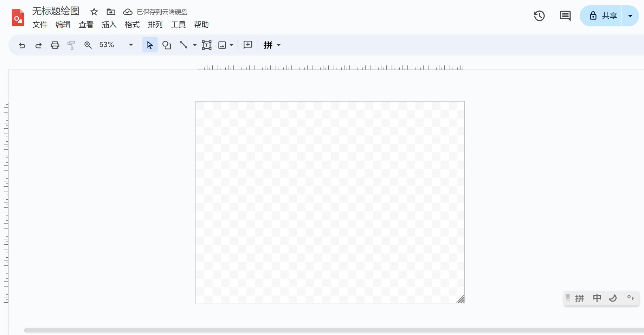This screenshot has height=335, width=644.
Task: Add a comment using toolbar icon
Action: click(248, 45)
